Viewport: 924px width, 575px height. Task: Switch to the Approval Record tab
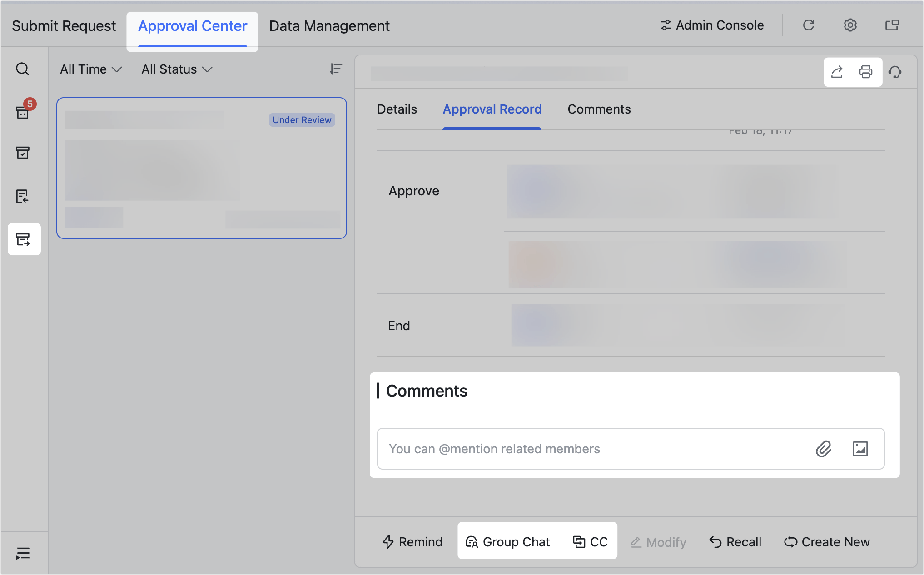492,109
